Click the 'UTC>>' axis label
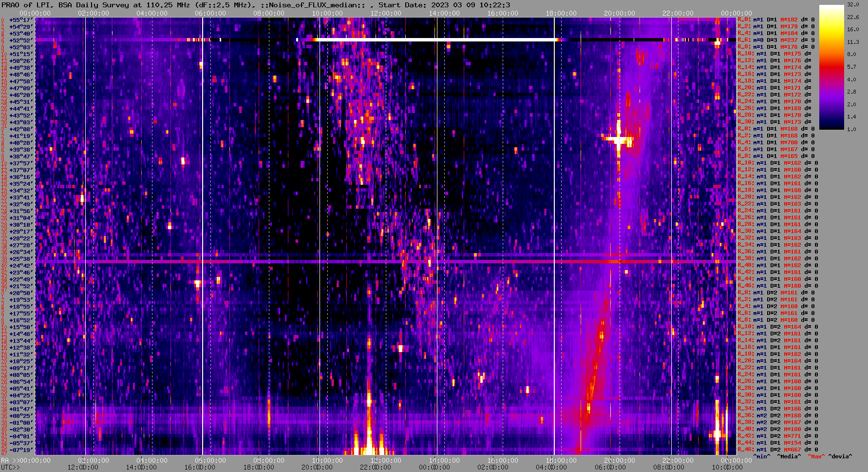The width and height of the screenshot is (868, 472). (11, 467)
